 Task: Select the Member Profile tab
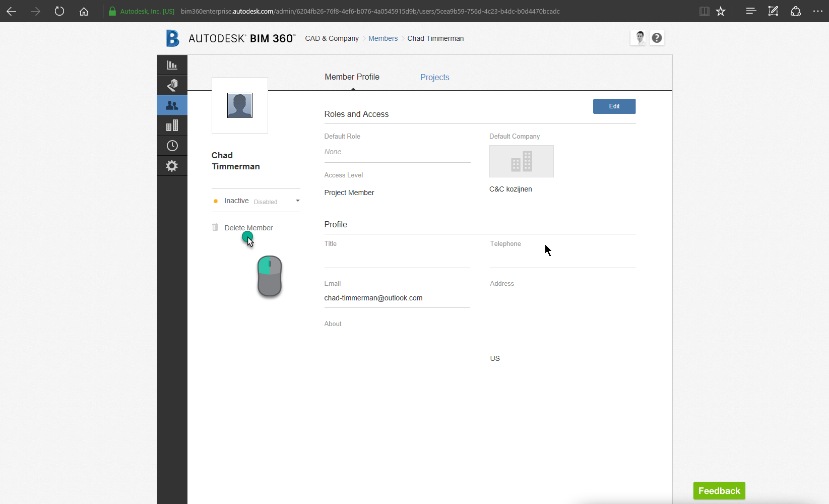click(352, 77)
